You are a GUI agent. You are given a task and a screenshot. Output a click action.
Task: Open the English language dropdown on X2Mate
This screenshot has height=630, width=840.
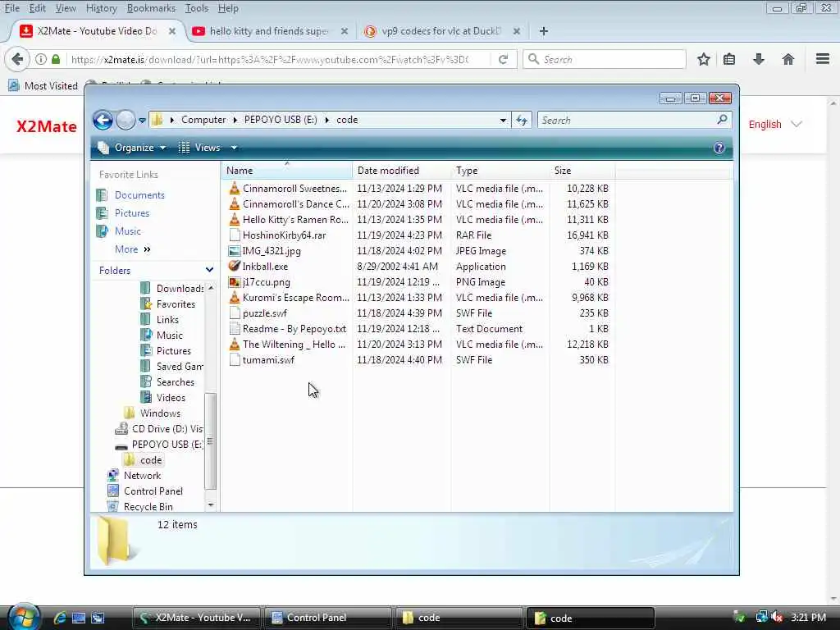(x=774, y=125)
